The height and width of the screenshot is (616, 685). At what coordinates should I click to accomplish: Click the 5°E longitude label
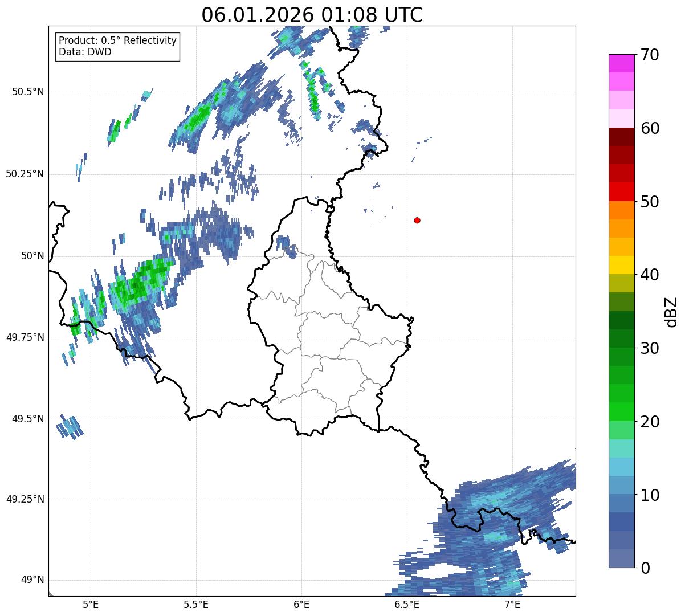(91, 604)
